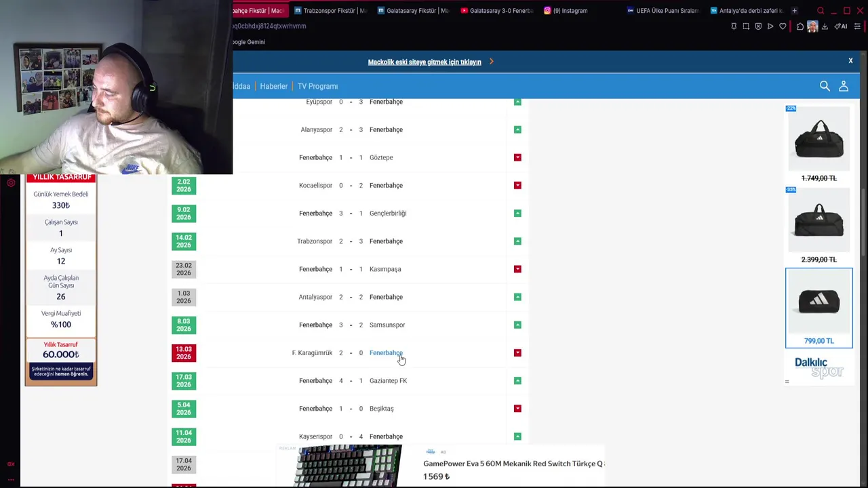Viewport: 868px width, 488px height.
Task: Close the Mackolik old site banner
Action: (x=850, y=61)
